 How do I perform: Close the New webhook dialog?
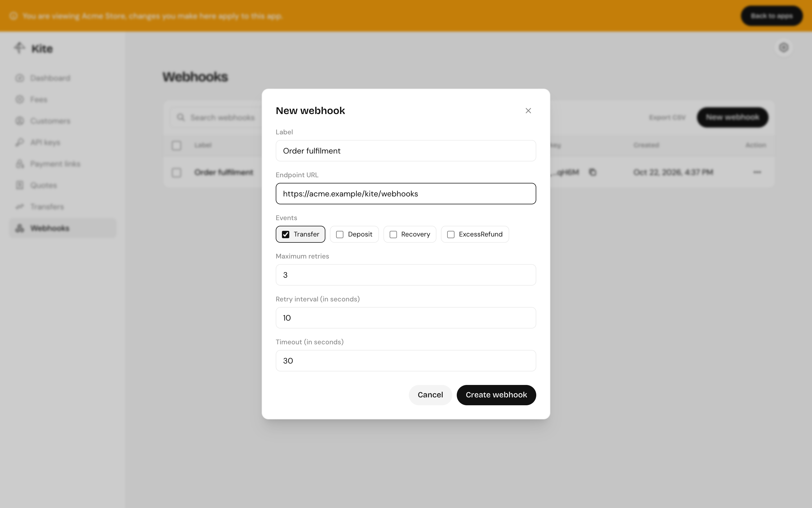click(528, 111)
